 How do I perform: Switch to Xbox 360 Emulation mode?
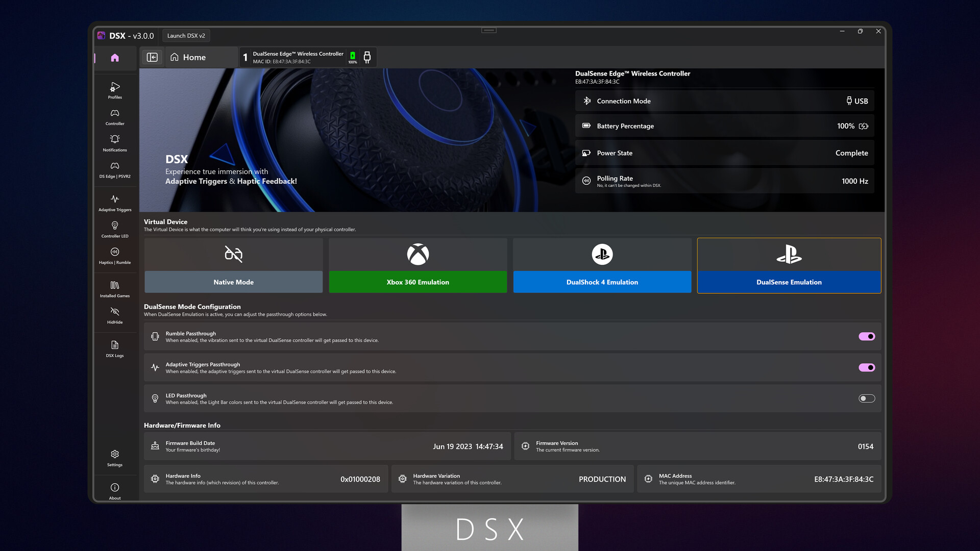418,282
